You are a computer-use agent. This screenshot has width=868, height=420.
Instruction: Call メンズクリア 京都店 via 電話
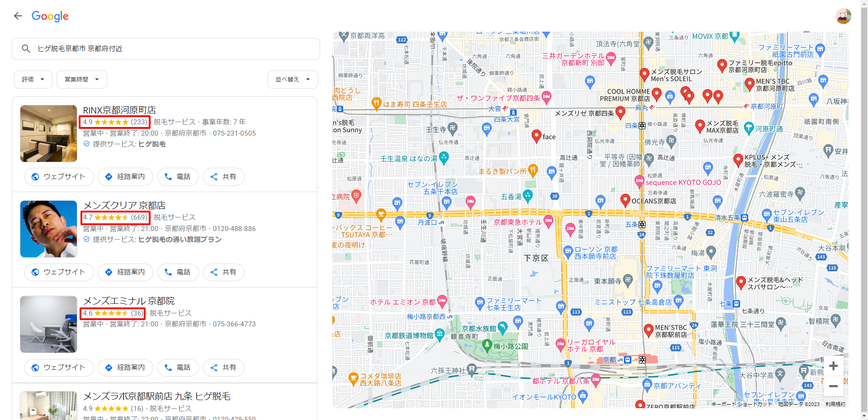pos(178,272)
